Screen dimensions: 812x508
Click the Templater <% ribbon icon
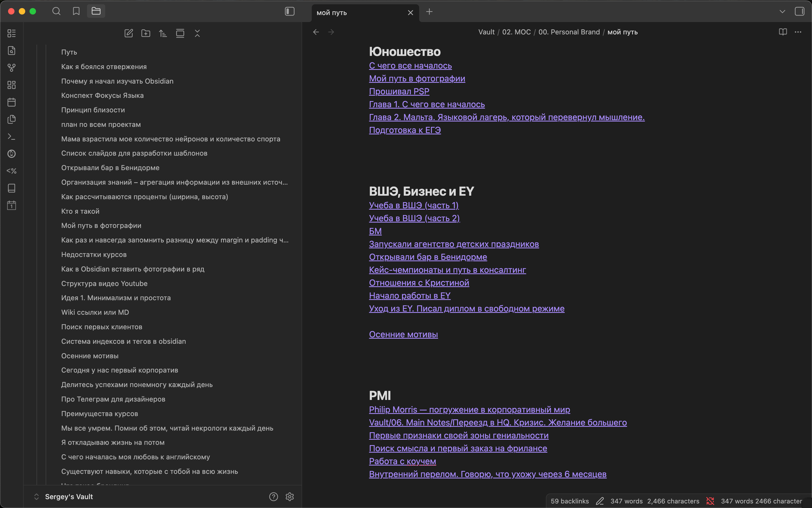coord(12,171)
